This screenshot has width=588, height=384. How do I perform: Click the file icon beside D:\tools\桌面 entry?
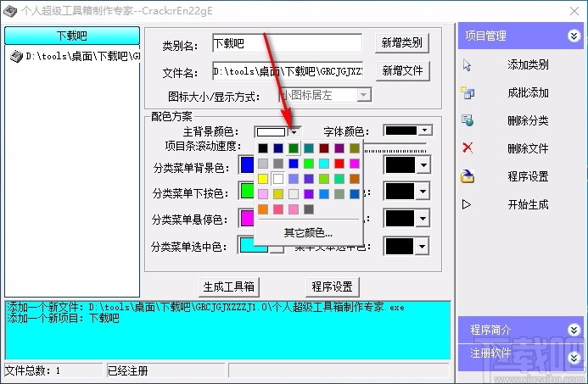click(x=16, y=57)
